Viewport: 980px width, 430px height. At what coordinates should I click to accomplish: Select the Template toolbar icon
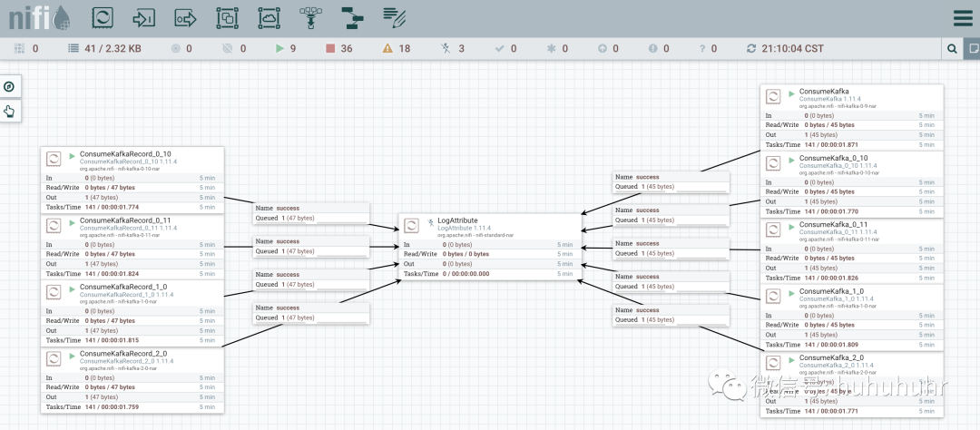coord(352,18)
